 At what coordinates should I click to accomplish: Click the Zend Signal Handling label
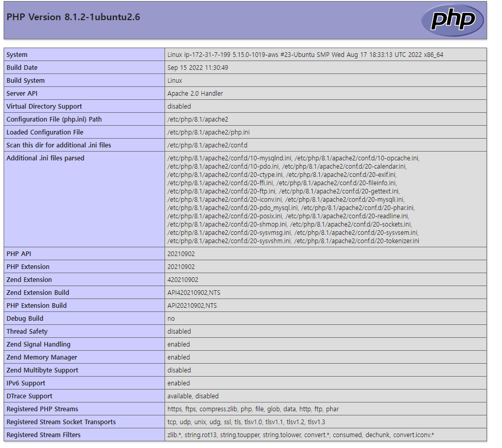point(38,345)
